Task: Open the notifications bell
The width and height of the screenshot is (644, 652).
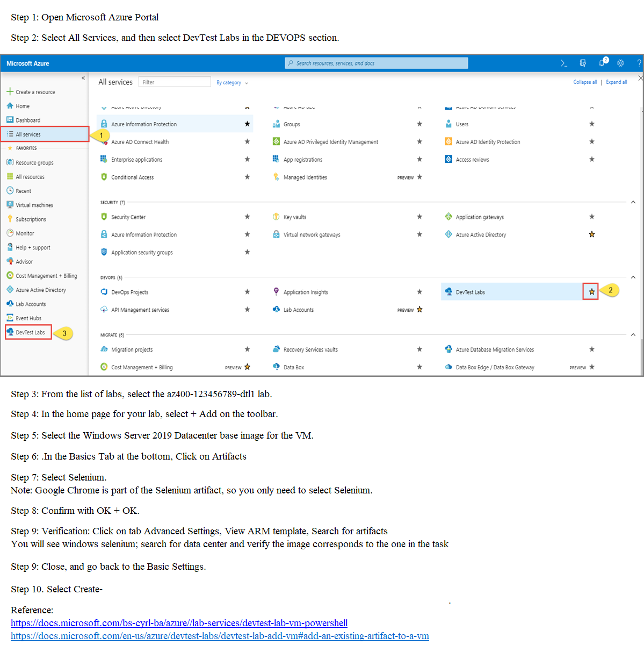Action: point(602,63)
